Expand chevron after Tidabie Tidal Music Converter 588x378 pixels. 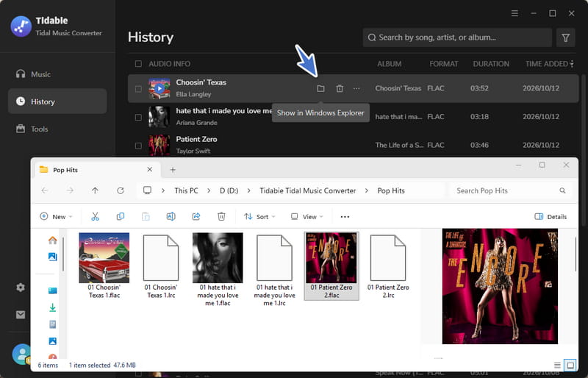(x=367, y=190)
